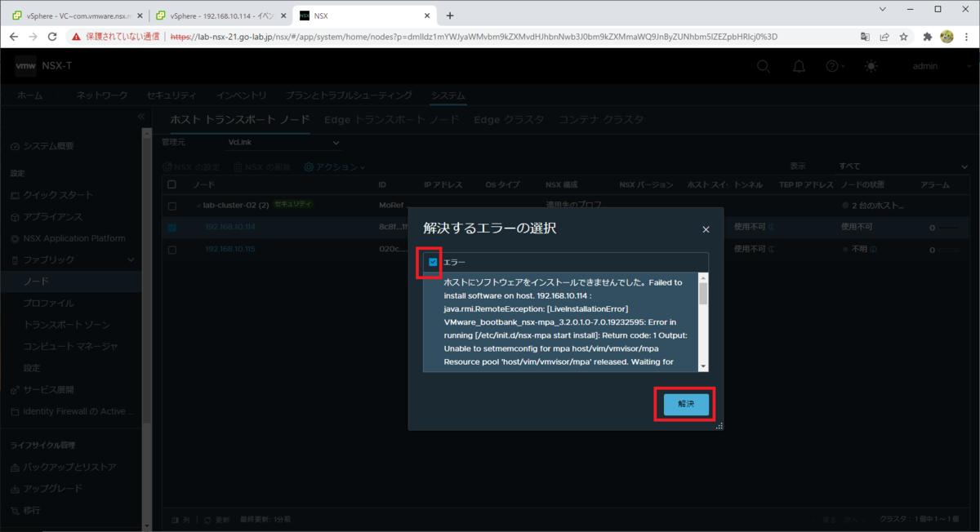Toggle dark mode with the sun icon
This screenshot has height=532, width=980.
tap(871, 66)
